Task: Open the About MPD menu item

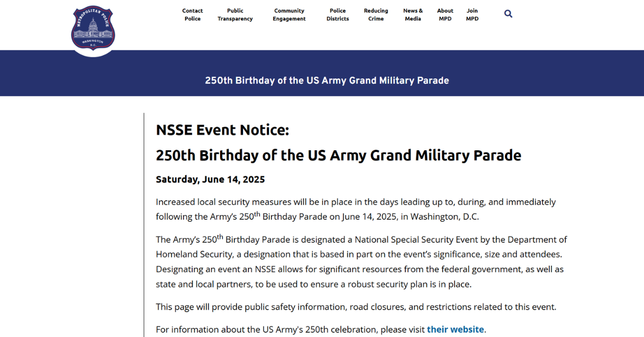Action: [445, 14]
